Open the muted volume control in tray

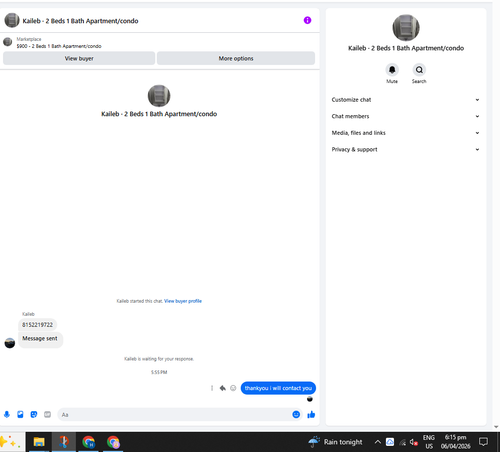tap(414, 442)
